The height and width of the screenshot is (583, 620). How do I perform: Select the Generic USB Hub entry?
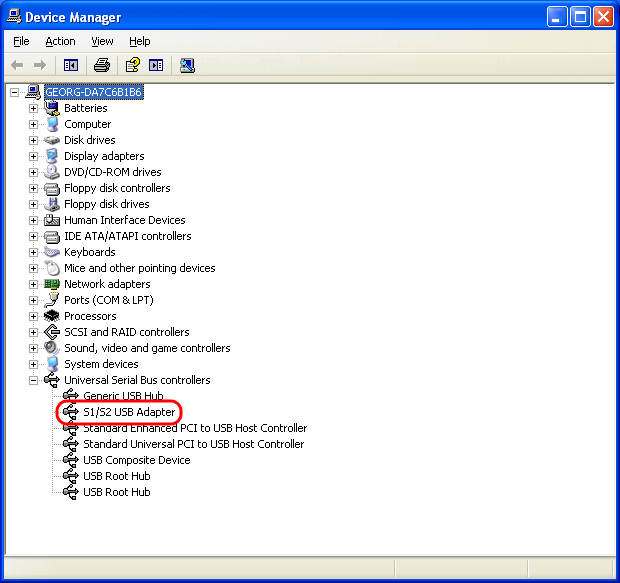tap(123, 396)
